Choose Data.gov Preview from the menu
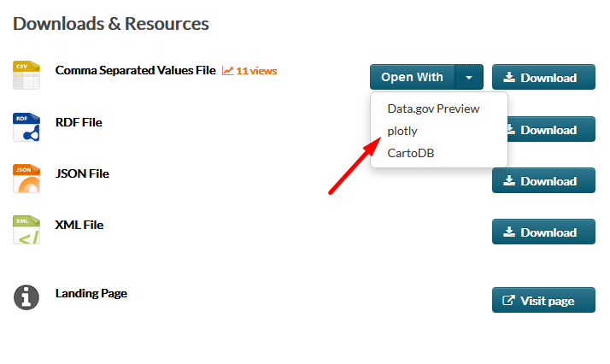Viewport: 610px width, 364px height. pyautogui.click(x=433, y=109)
